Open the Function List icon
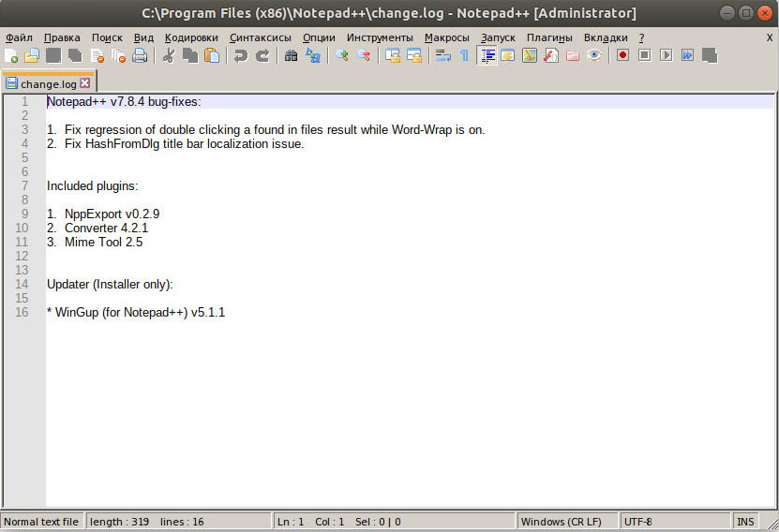The height and width of the screenshot is (532, 779). click(551, 55)
